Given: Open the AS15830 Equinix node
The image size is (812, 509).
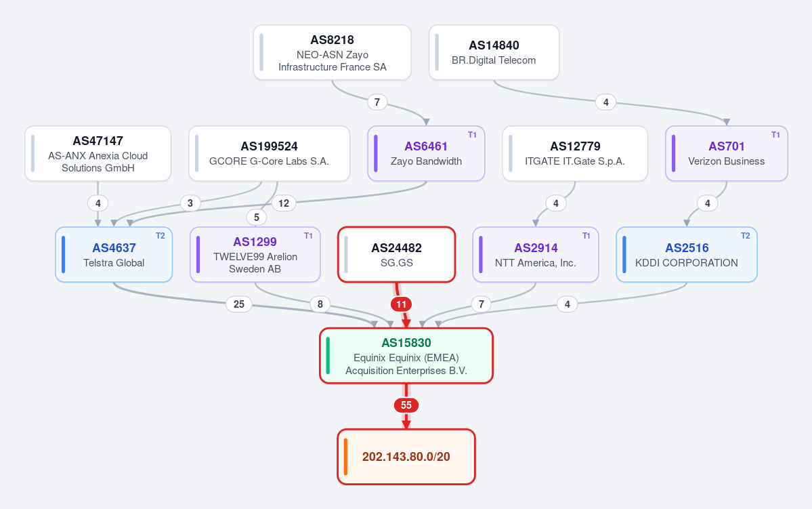Looking at the screenshot, I should [406, 356].
